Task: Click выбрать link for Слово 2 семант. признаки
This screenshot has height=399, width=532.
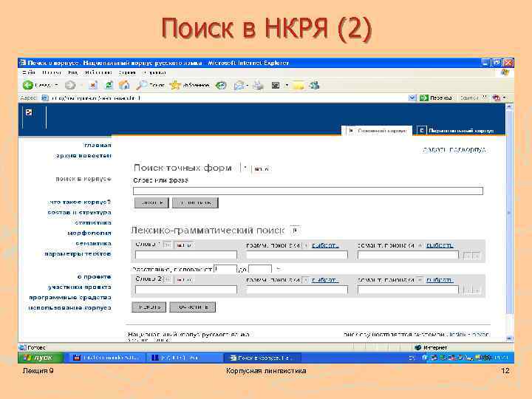Action: point(440,280)
